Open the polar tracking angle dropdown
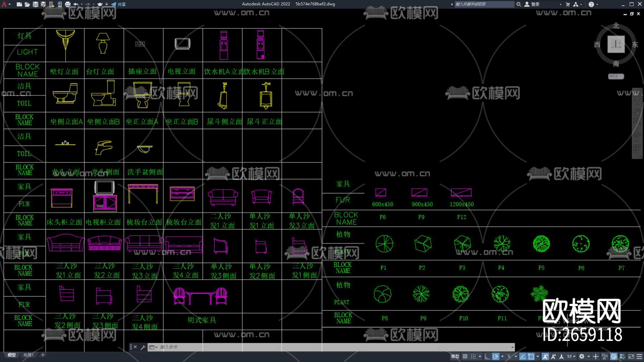644x362 pixels. point(502,356)
